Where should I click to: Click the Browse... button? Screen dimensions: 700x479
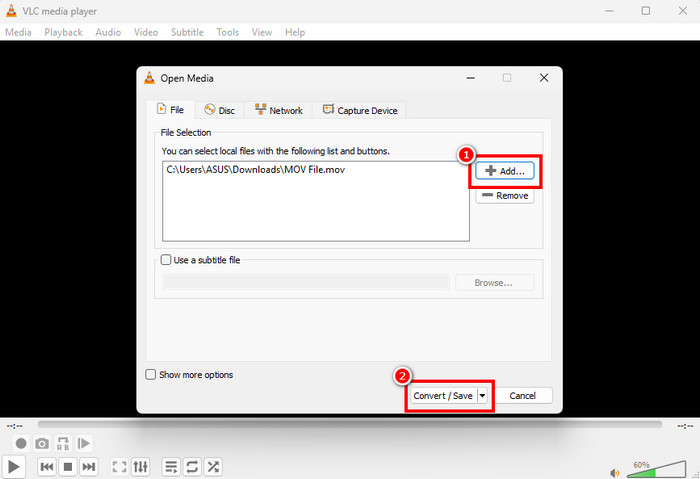[x=494, y=283]
